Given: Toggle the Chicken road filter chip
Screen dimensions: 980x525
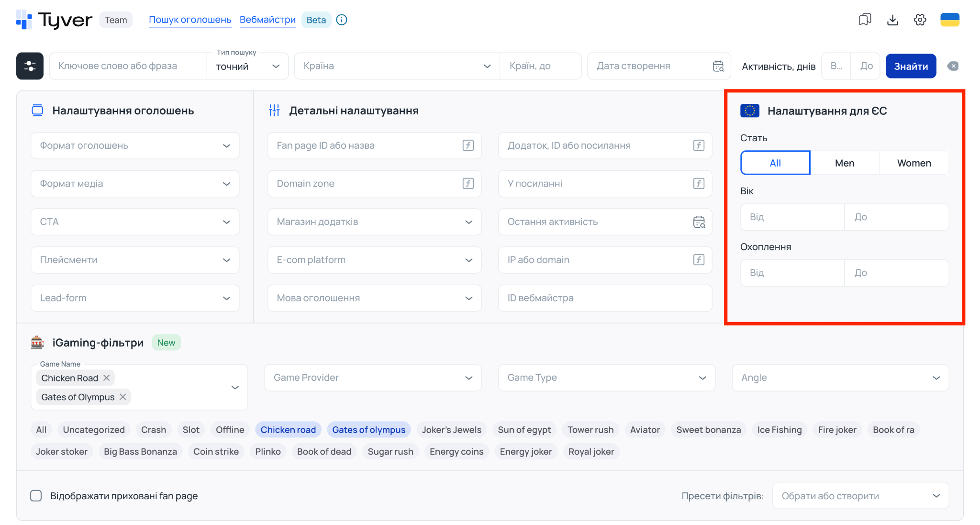Looking at the screenshot, I should point(288,430).
